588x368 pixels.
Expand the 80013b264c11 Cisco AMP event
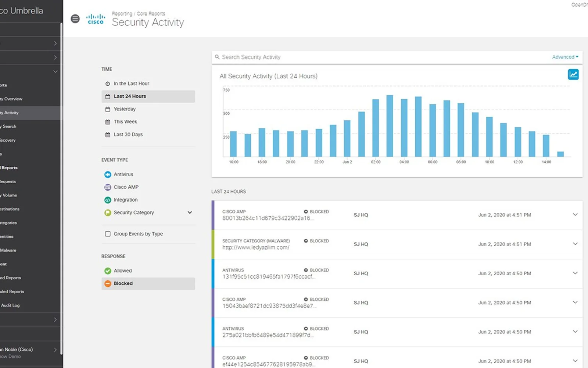click(575, 215)
